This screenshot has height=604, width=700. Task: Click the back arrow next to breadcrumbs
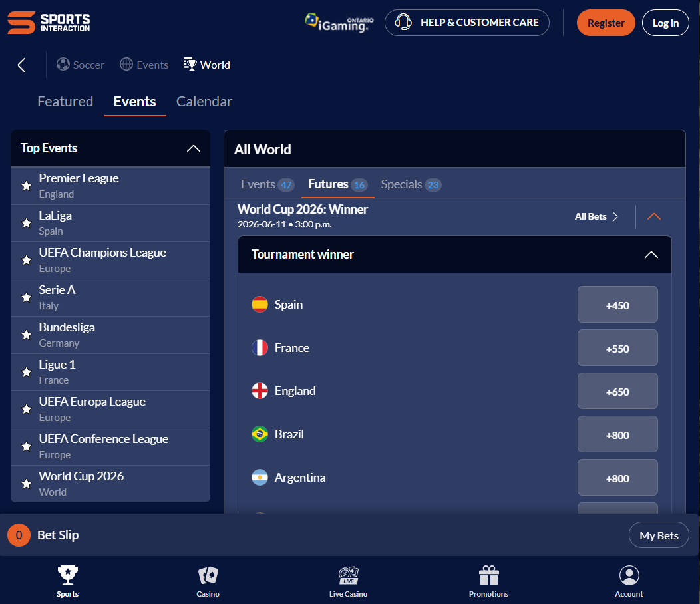(x=21, y=65)
